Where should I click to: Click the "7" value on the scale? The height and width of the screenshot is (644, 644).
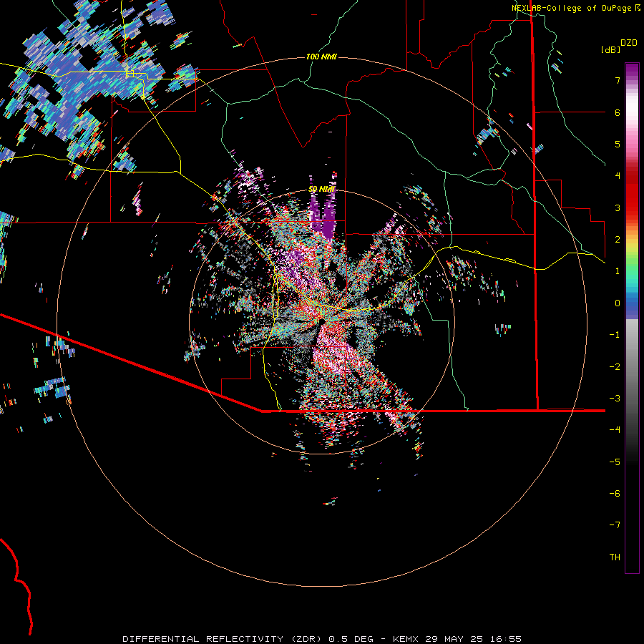pos(618,80)
